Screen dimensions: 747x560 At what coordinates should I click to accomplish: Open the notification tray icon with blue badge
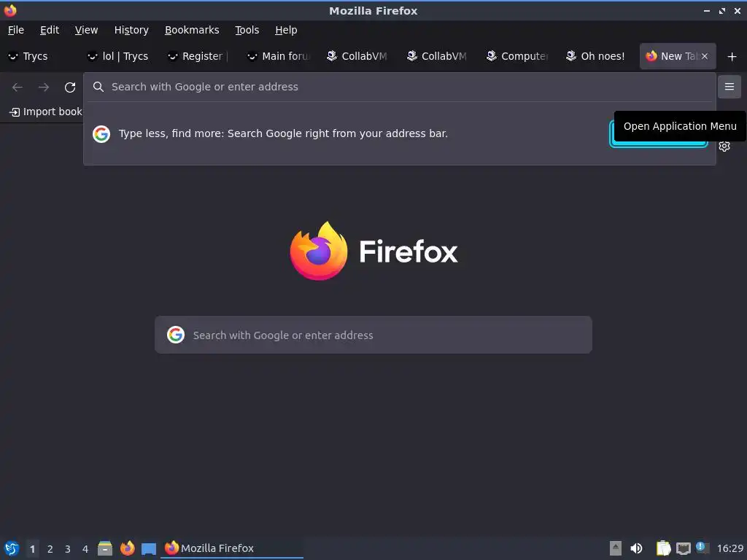click(x=703, y=548)
